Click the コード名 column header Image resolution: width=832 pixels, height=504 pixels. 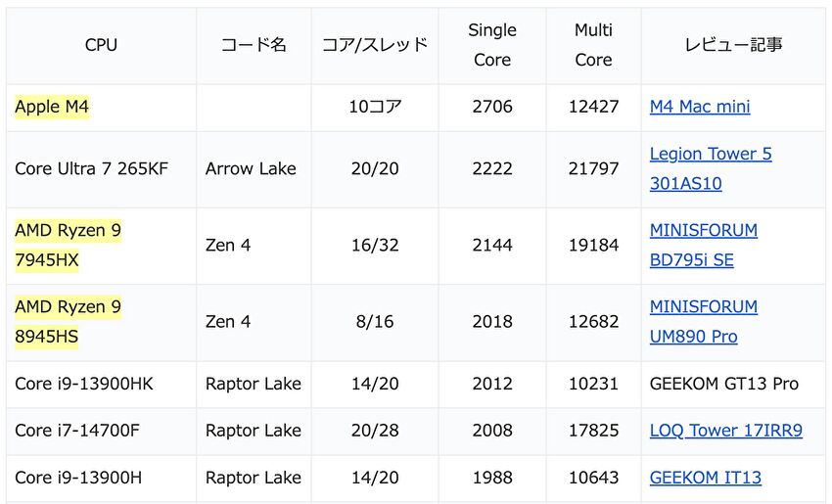tap(254, 45)
